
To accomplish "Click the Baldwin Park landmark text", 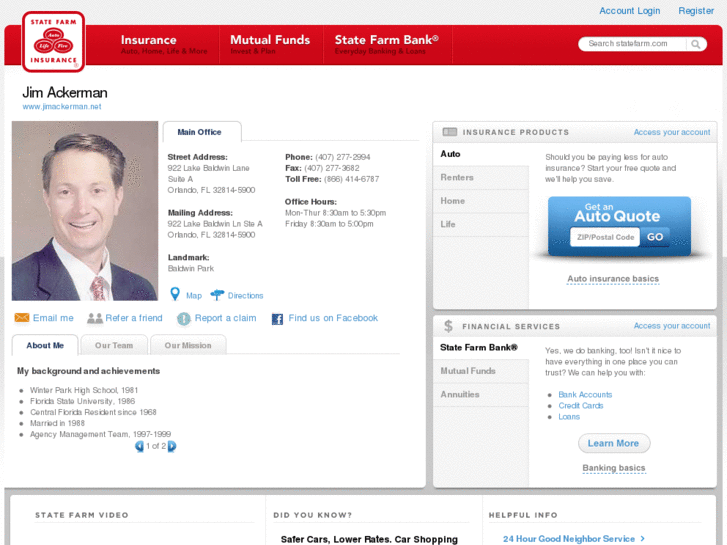I will (191, 269).
